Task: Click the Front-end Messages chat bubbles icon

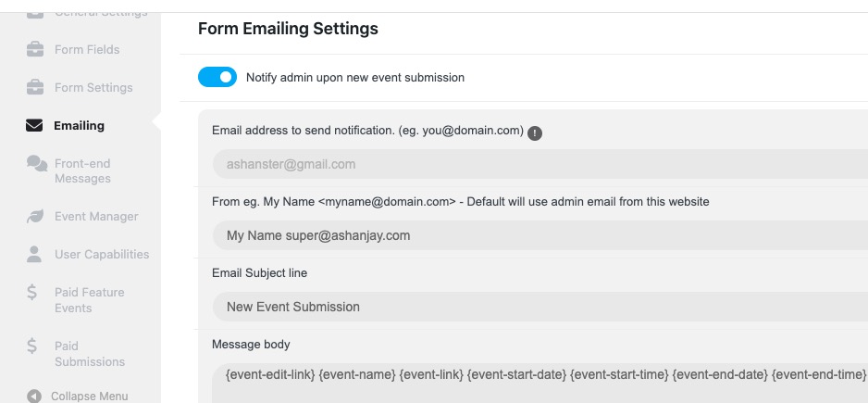Action: tap(36, 164)
